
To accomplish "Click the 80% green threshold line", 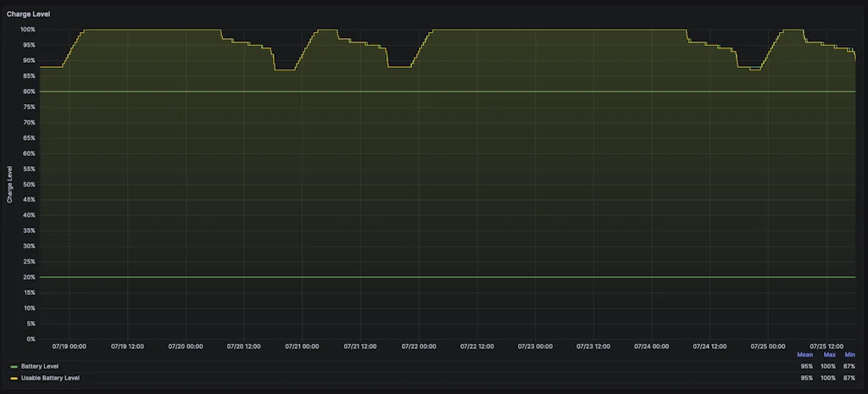I will [x=424, y=92].
